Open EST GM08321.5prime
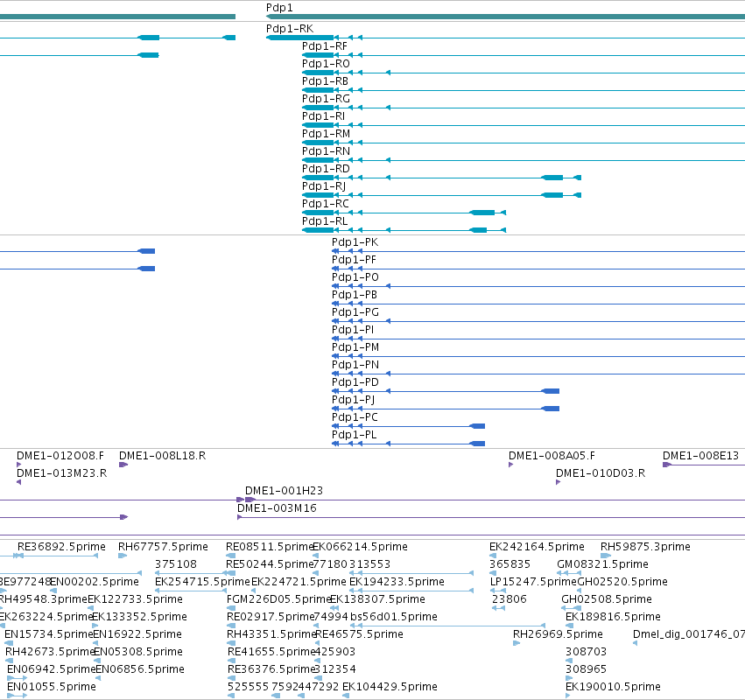745x700 pixels. 602,564
